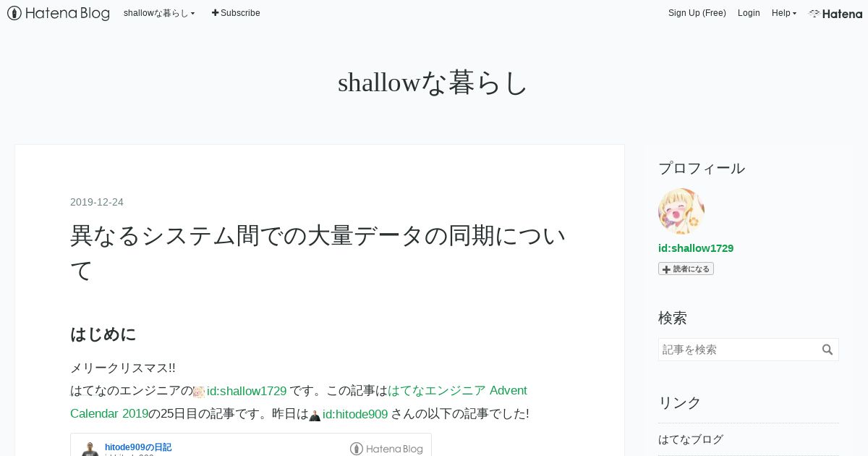Open the id:shallow1729 profile link in sidebar
Image resolution: width=868 pixels, height=456 pixels.
pos(696,248)
